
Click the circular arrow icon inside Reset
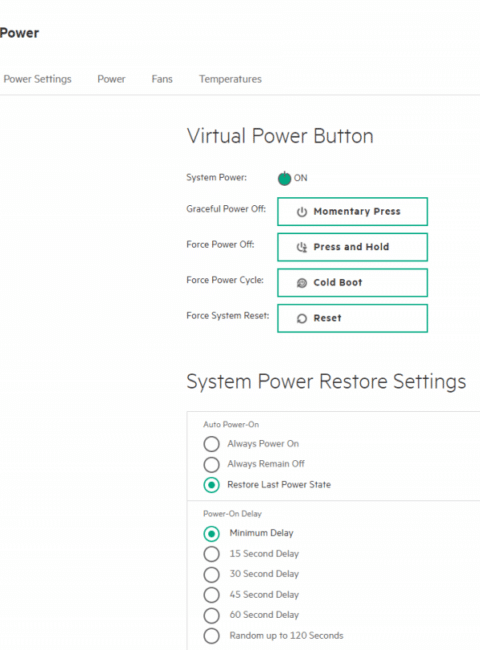pyautogui.click(x=302, y=318)
